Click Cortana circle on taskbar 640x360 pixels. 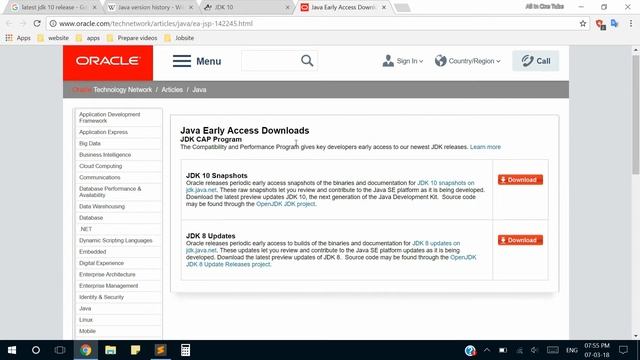point(36,350)
